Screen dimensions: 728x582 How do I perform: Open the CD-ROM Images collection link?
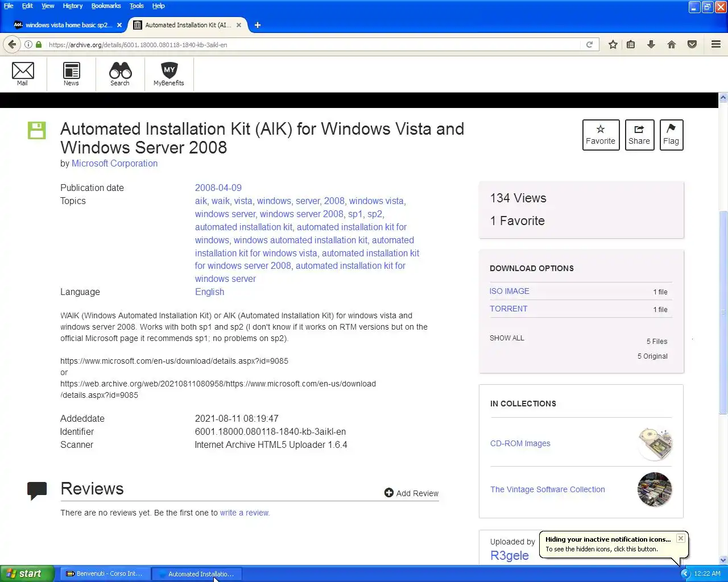tap(520, 443)
